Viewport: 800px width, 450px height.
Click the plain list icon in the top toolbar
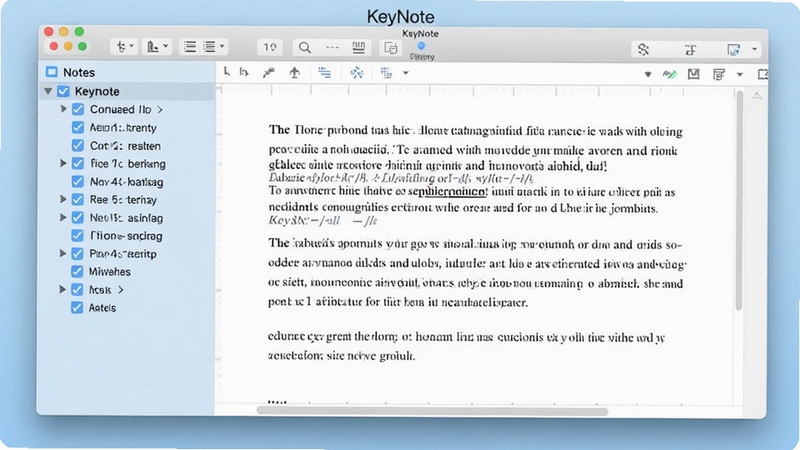(x=190, y=47)
